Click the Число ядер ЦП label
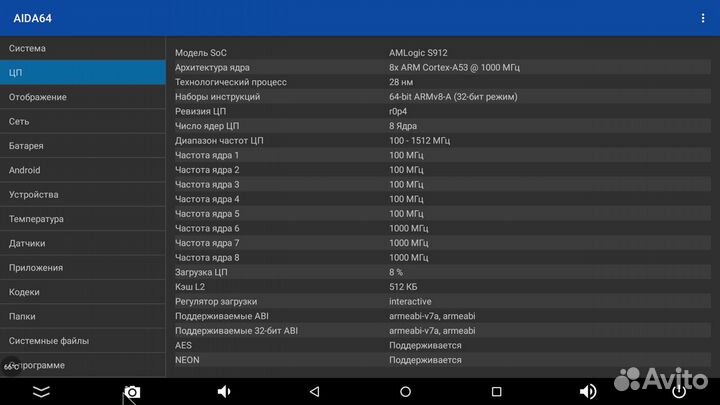Image resolution: width=720 pixels, height=405 pixels. coord(207,126)
